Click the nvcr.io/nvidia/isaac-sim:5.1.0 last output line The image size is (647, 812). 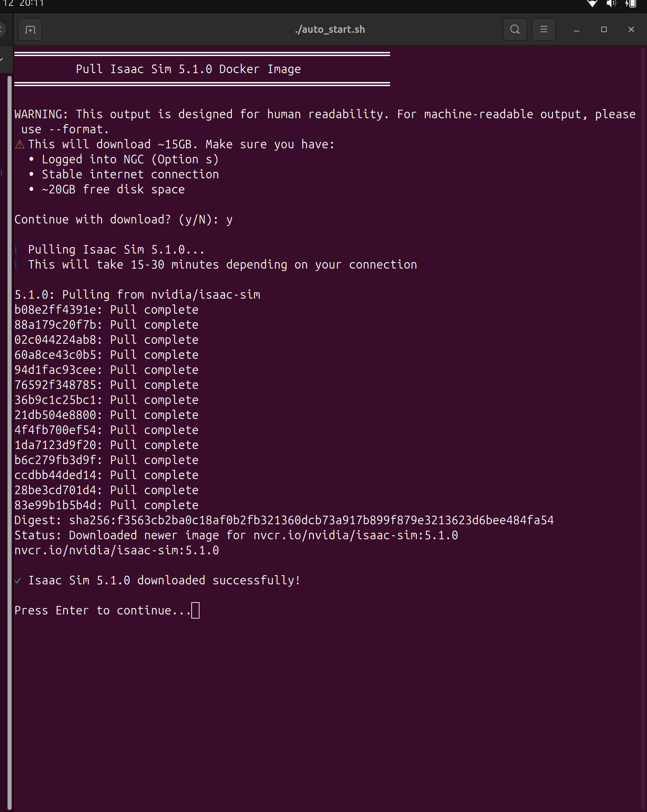tap(117, 551)
